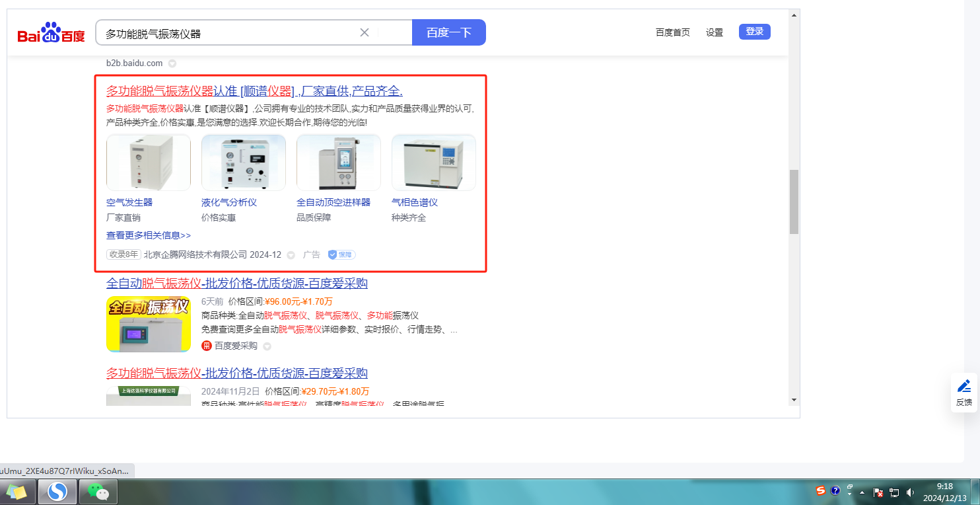The height and width of the screenshot is (505, 980).
Task: Click the volume speaker tray icon
Action: (910, 492)
